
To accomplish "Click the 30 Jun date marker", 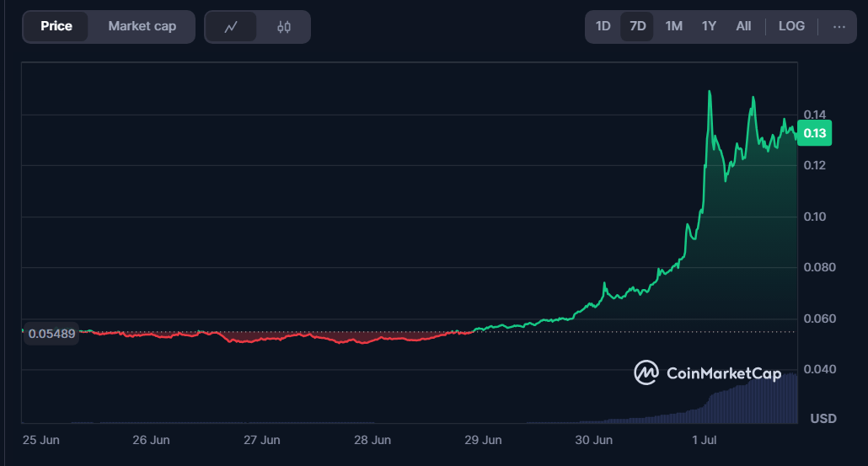I will tap(593, 440).
